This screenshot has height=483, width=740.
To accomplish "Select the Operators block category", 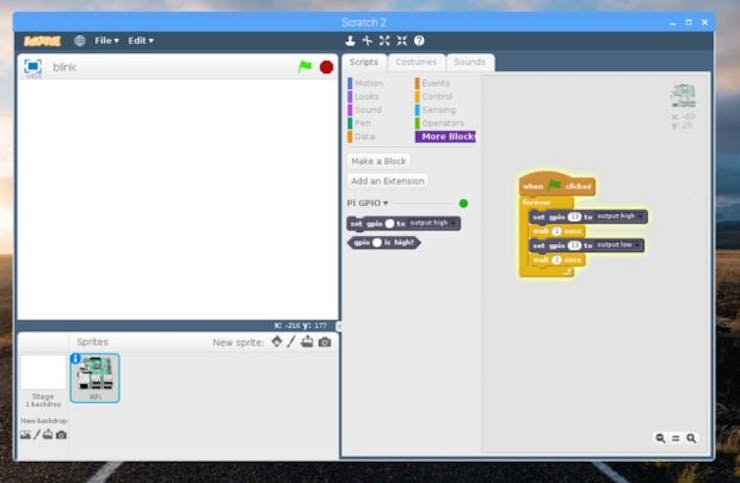I will pyautogui.click(x=439, y=123).
